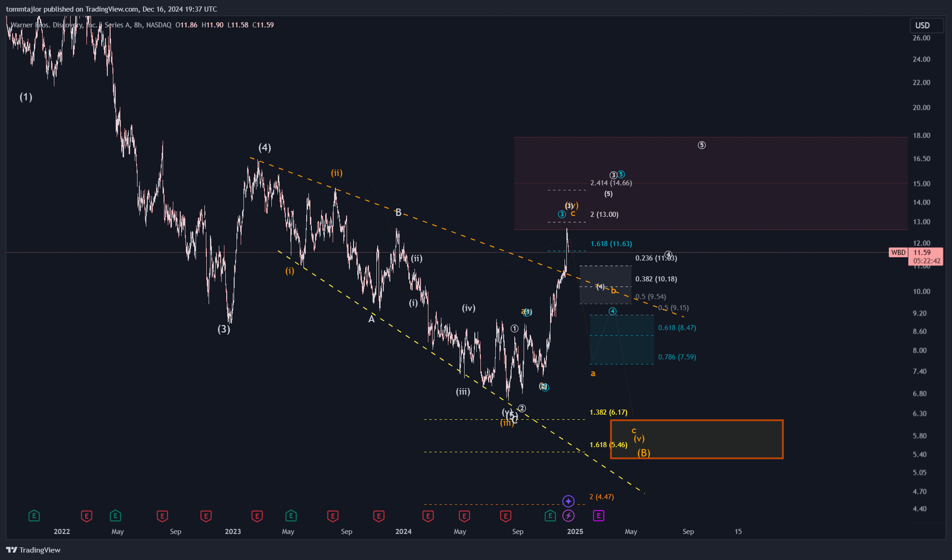The image size is (952, 560).
Task: Select the 0.382 (10.18) retracement label
Action: pos(656,279)
